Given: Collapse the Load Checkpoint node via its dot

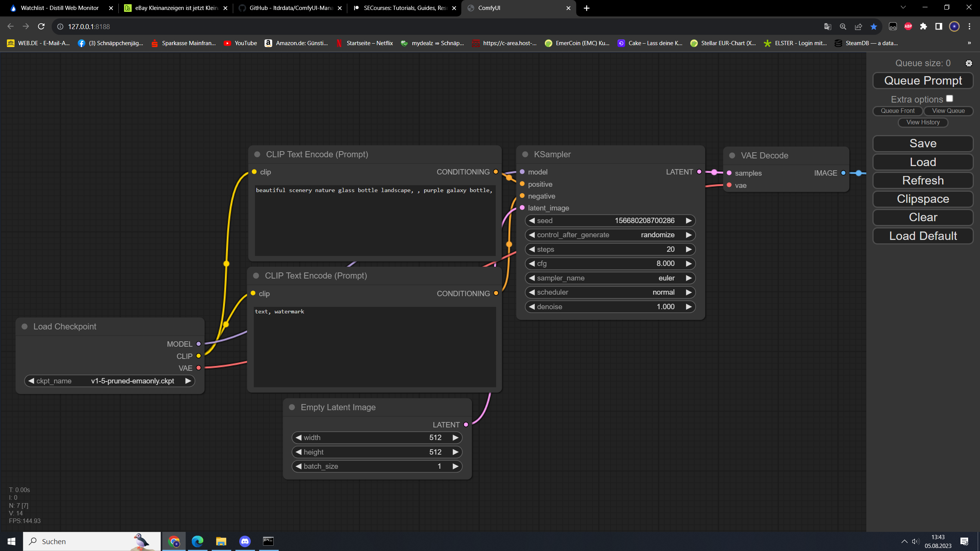Looking at the screenshot, I should [x=24, y=326].
